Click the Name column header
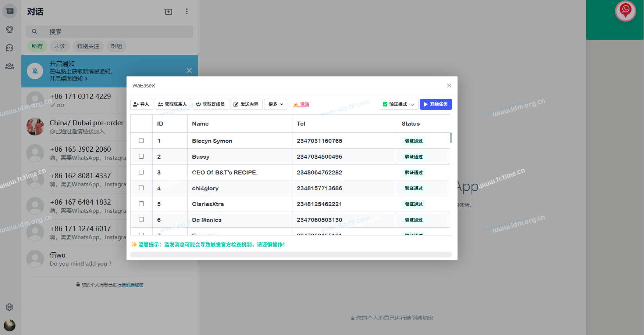The width and height of the screenshot is (644, 335). 240,124
